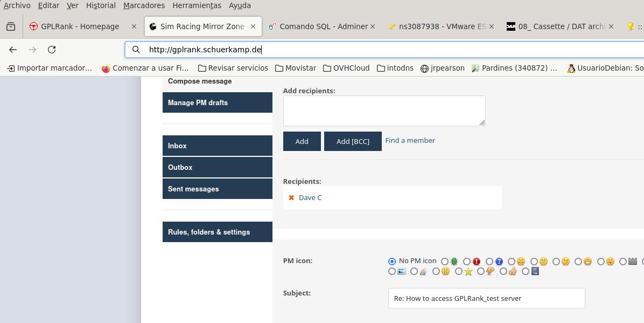Open the Historial menu
The width and height of the screenshot is (644, 323).
point(101,5)
